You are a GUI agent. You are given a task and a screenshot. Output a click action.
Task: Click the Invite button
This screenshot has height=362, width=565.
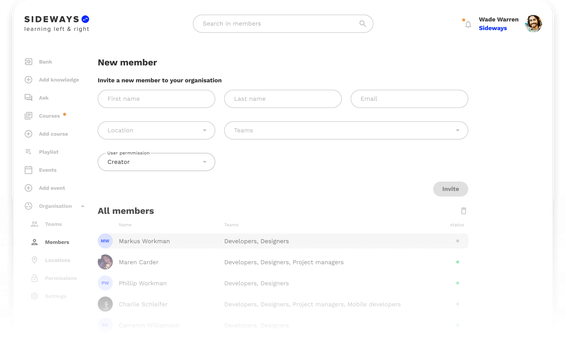pyautogui.click(x=450, y=189)
